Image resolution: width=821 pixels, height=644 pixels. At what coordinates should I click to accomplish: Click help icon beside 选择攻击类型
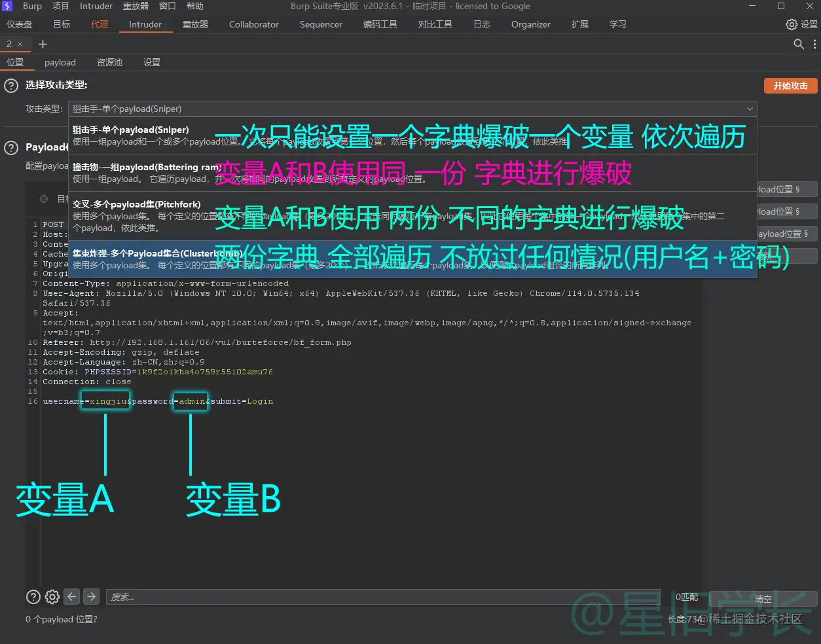[x=11, y=86]
